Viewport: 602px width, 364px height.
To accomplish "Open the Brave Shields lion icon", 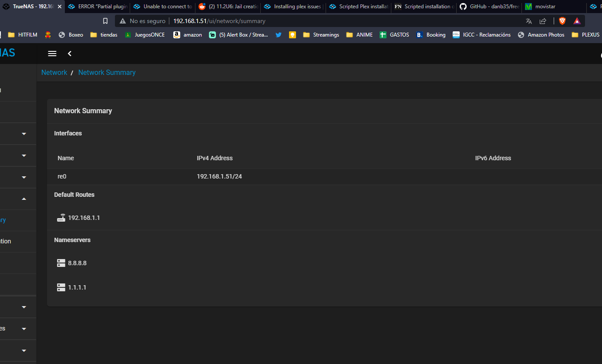I will [x=562, y=21].
